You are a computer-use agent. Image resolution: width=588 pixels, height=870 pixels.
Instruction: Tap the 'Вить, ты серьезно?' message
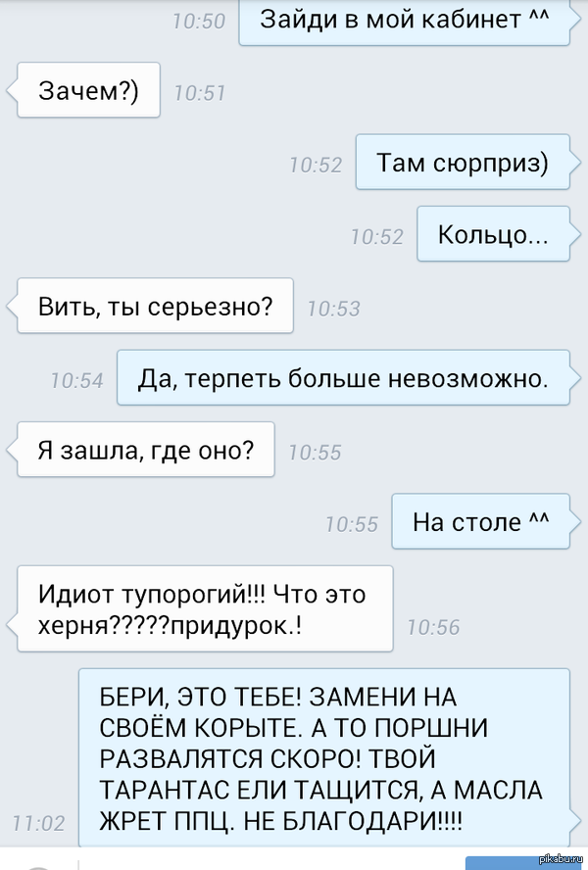pyautogui.click(x=156, y=306)
